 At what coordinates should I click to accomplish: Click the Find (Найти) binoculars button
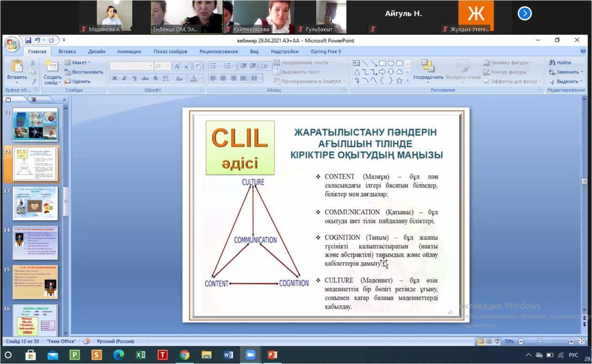pyautogui.click(x=560, y=62)
